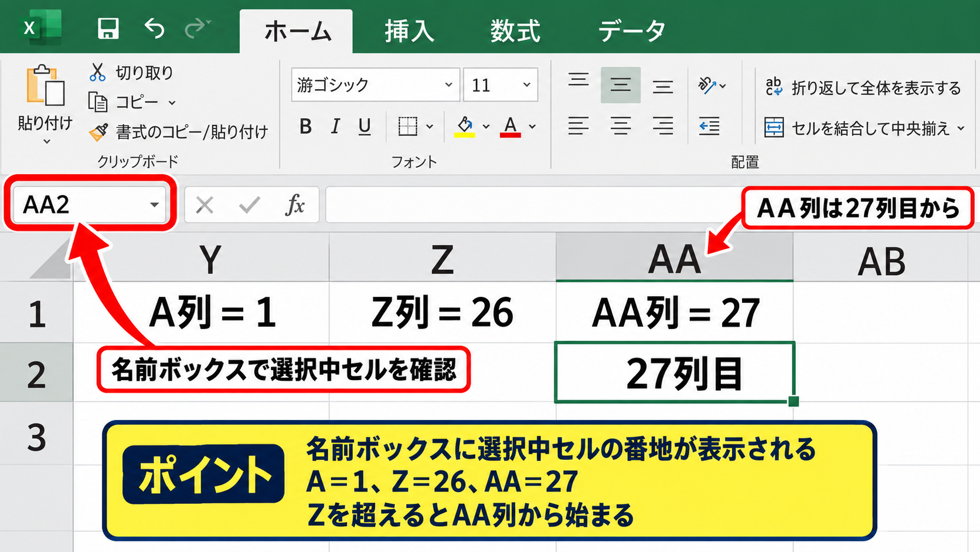980x552 pixels.
Task: Open Insert Function fx
Action: [x=295, y=205]
